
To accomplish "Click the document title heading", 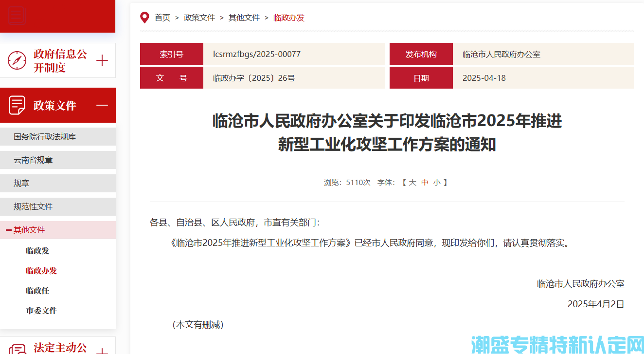I will pos(387,132).
